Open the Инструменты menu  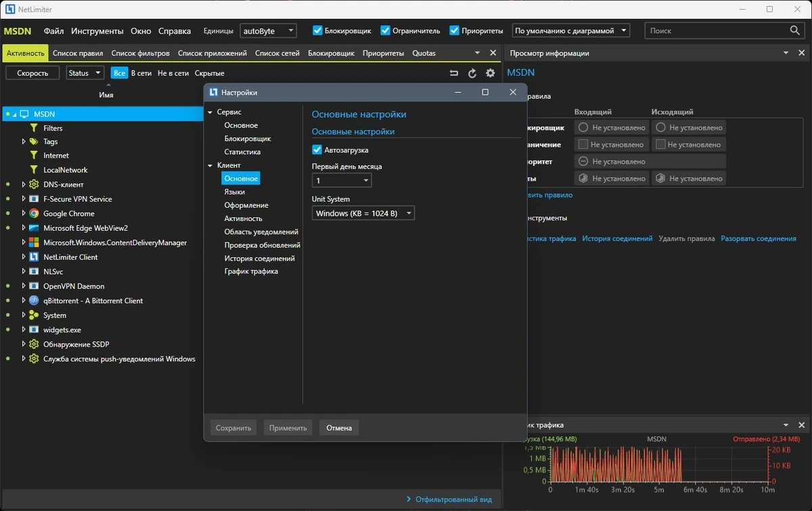point(97,30)
